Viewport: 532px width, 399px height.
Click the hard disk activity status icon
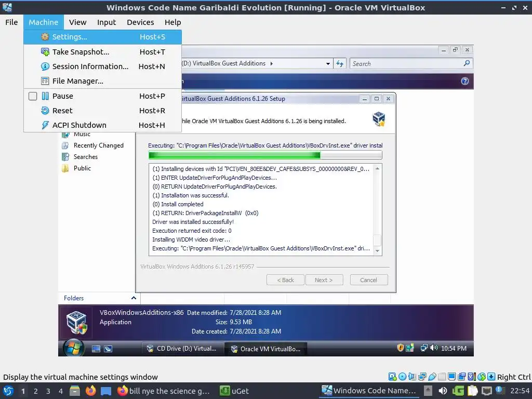click(x=393, y=377)
